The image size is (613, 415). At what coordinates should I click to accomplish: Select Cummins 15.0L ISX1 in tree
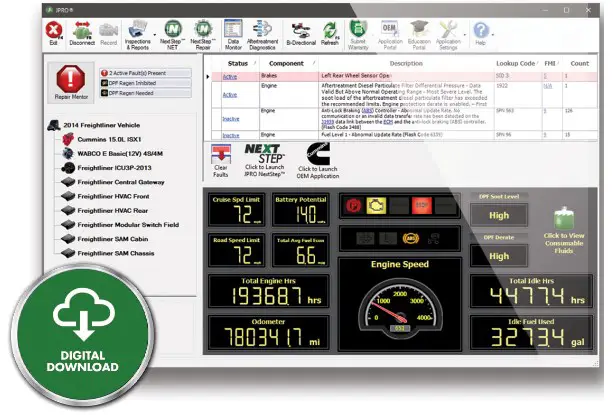coord(109,140)
